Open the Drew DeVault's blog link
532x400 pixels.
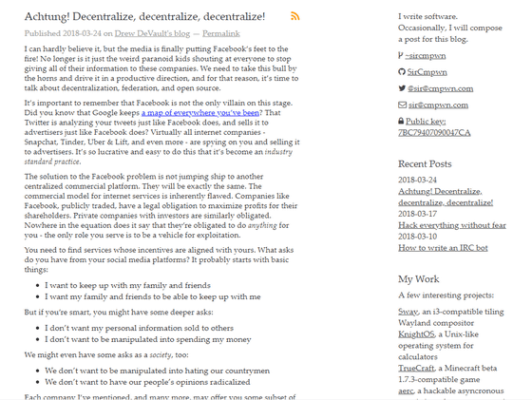[152, 33]
